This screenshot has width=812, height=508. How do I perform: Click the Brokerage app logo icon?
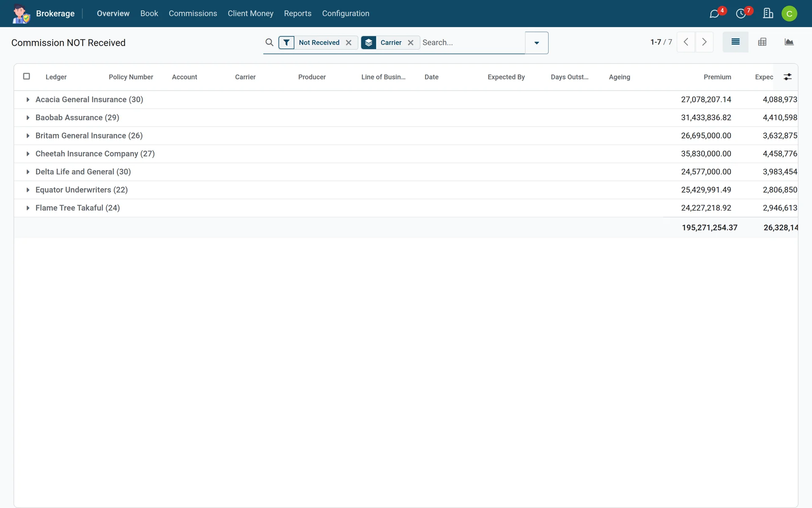coord(21,14)
